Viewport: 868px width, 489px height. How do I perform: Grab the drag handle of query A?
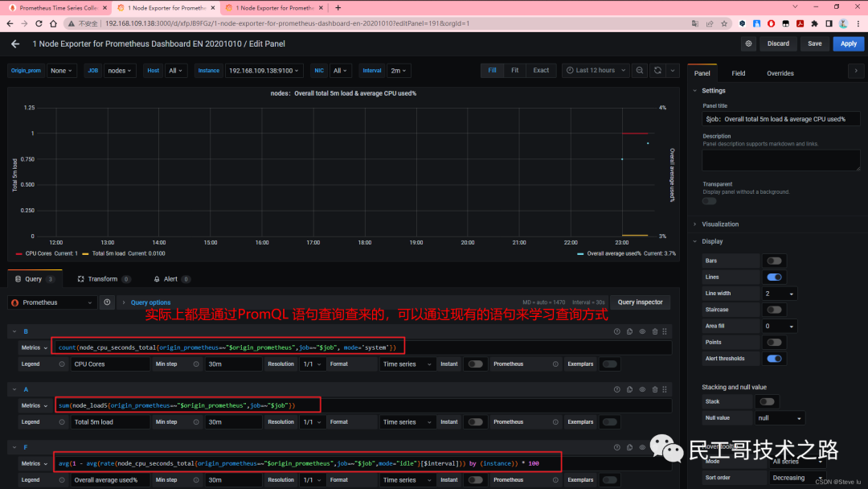(665, 389)
